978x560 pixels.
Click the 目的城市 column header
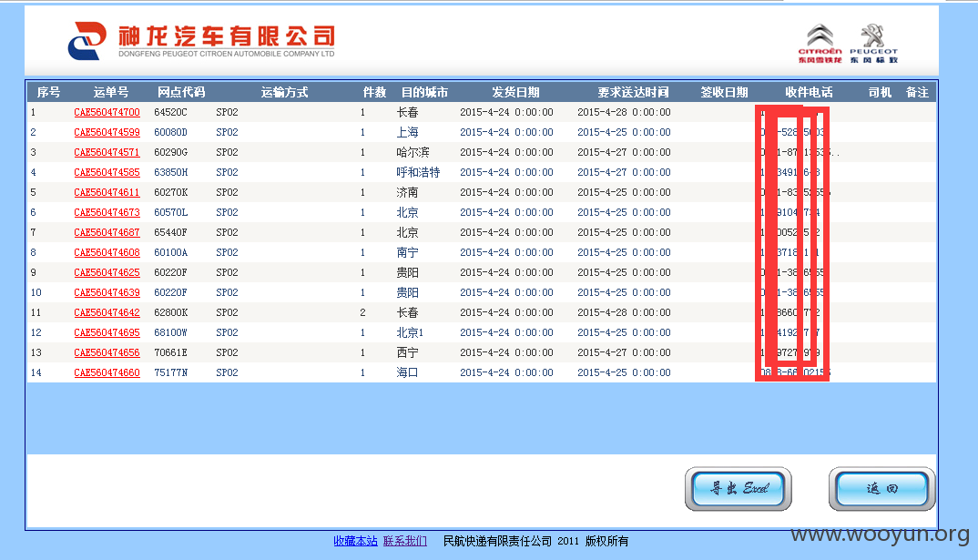pos(424,92)
